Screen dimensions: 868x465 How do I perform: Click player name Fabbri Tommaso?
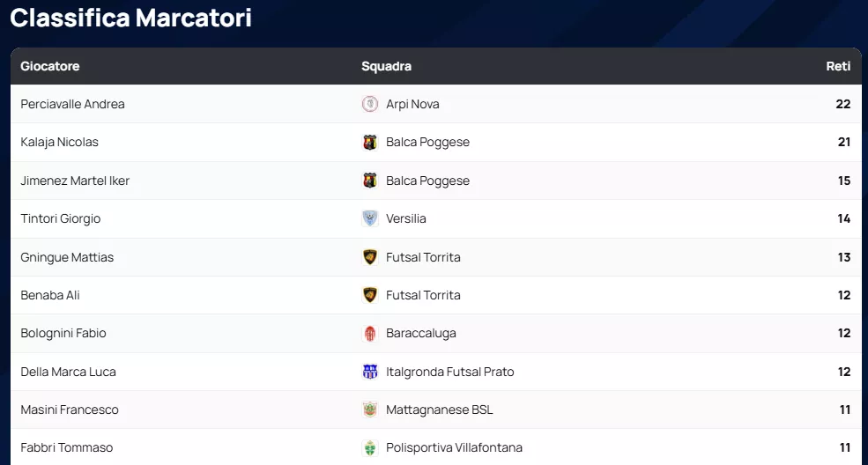67,447
